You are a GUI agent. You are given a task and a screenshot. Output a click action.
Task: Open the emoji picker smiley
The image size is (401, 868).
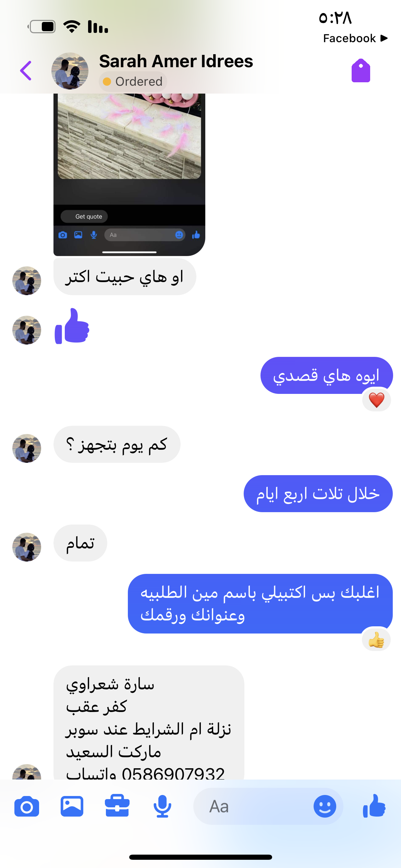[325, 806]
